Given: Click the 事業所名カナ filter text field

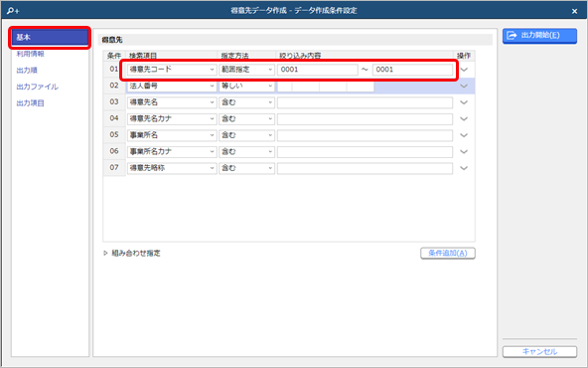Looking at the screenshot, I should pyautogui.click(x=365, y=152).
